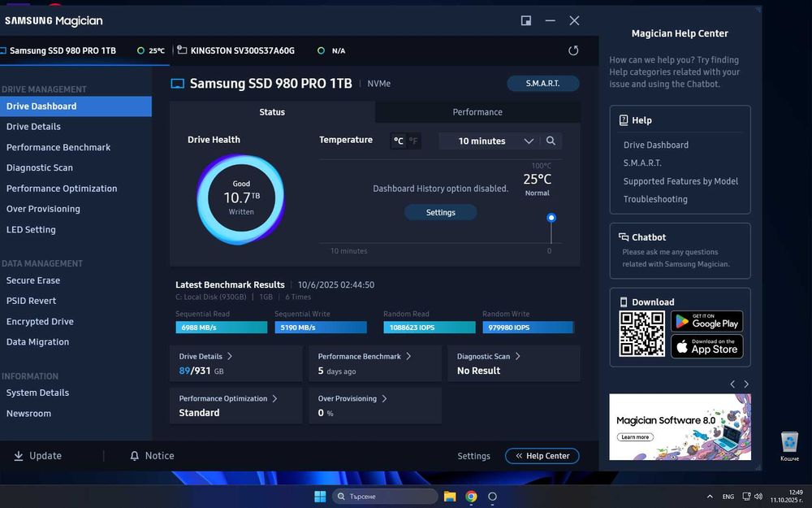Click the QR code image
The image size is (812, 508).
tap(641, 334)
